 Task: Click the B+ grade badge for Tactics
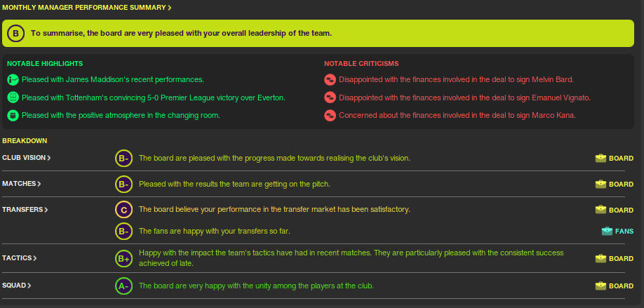click(x=123, y=258)
